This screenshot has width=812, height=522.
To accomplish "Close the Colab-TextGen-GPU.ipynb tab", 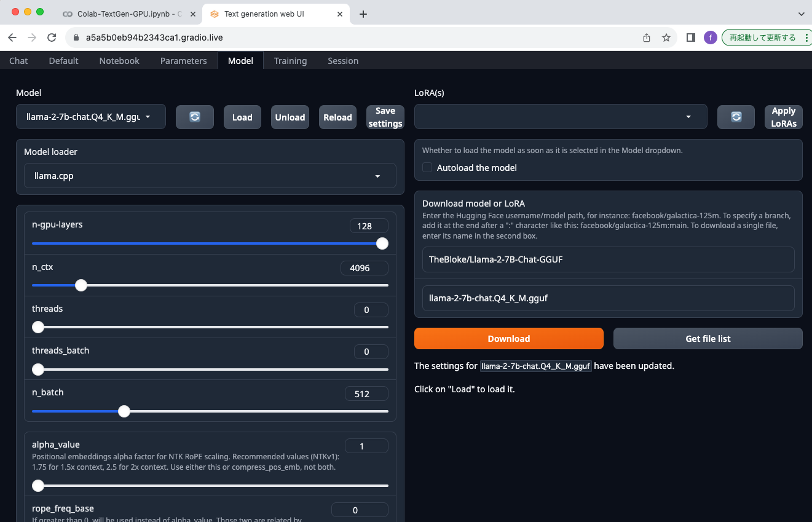I will pyautogui.click(x=192, y=14).
